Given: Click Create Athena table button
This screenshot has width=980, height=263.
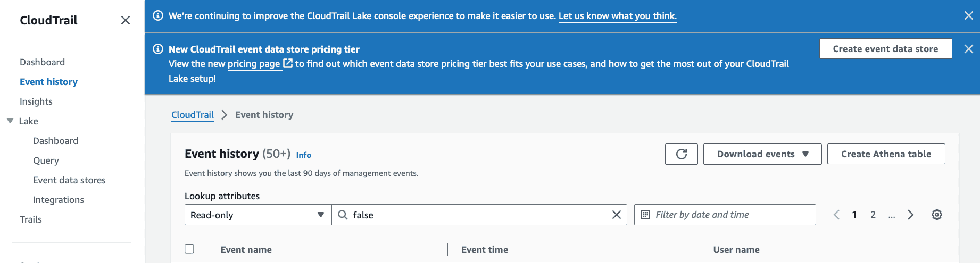Looking at the screenshot, I should tap(886, 154).
